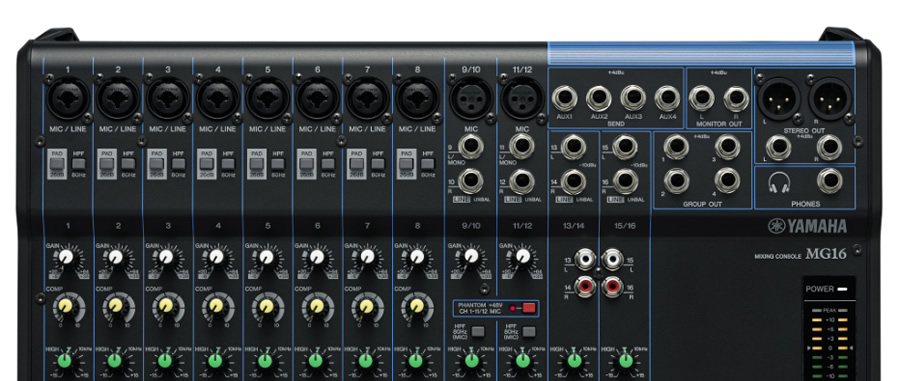Click the STEREO OUT left quarter-inch jack
The width and height of the screenshot is (900, 381).
(x=778, y=147)
